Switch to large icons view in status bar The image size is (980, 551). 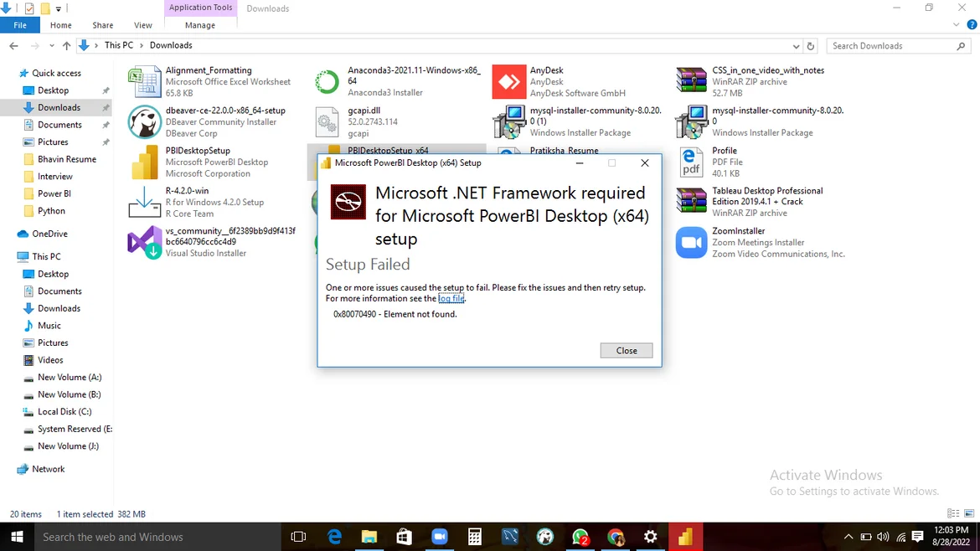[x=969, y=514]
